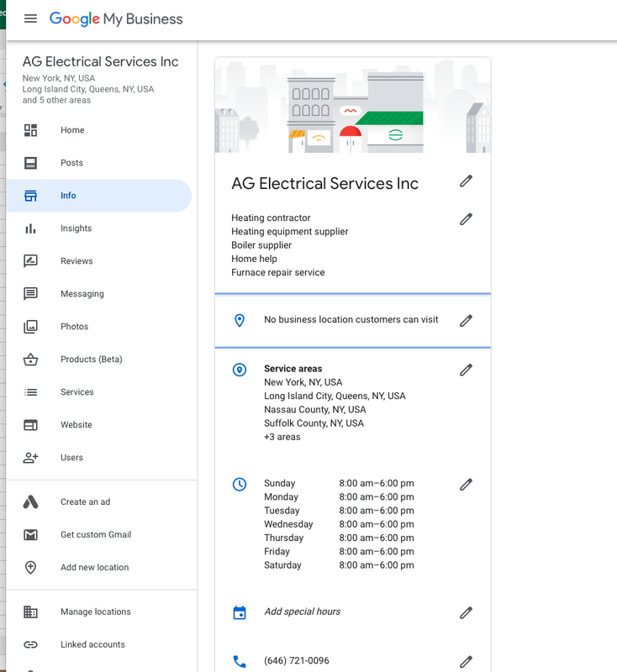The image size is (617, 672).
Task: Click the blue calendar special hours icon
Action: click(x=240, y=612)
